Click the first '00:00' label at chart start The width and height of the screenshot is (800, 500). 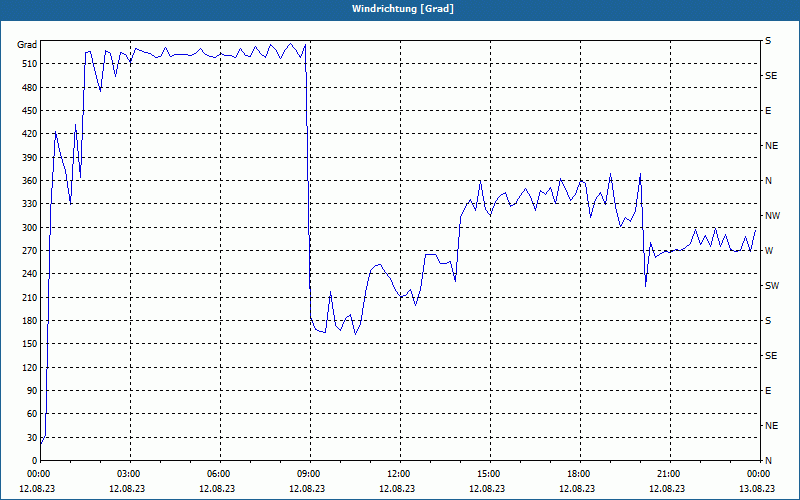tap(40, 474)
